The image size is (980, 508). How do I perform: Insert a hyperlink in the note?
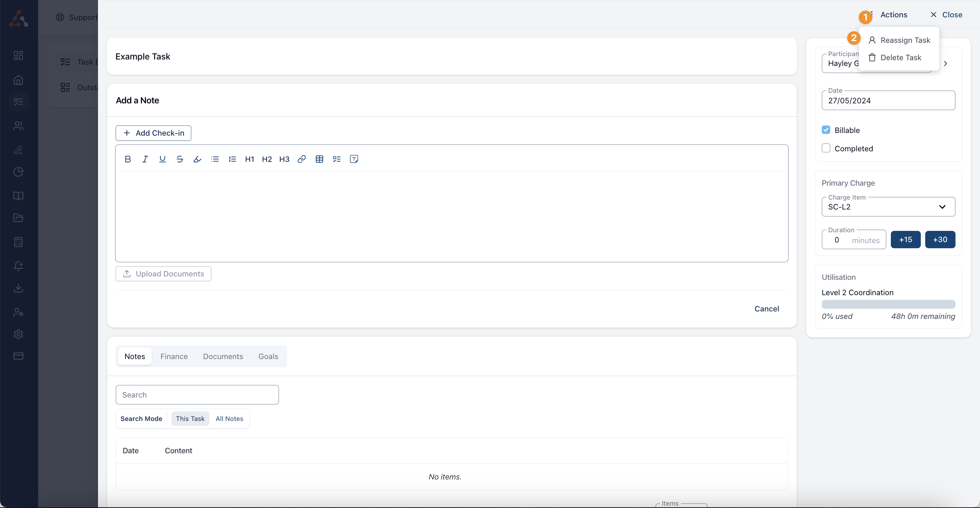(302, 159)
